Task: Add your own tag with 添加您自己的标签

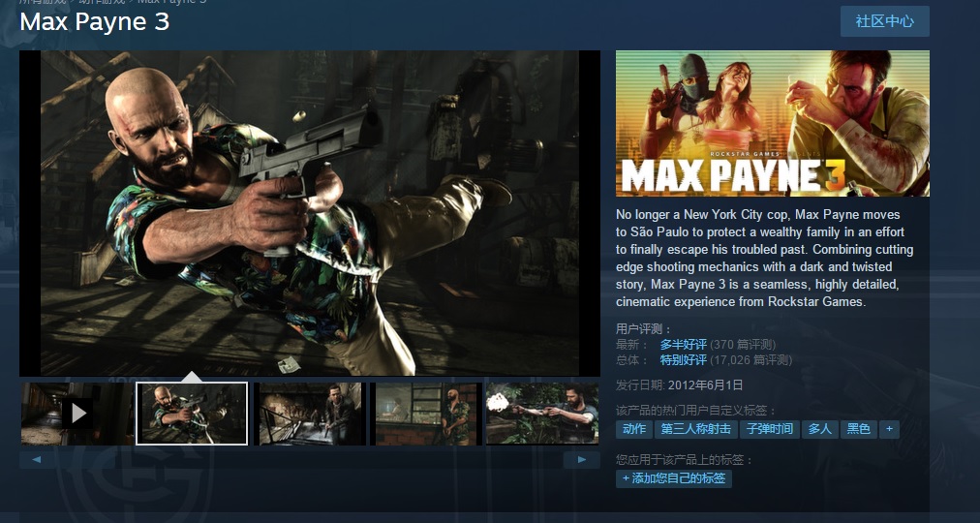Action: pos(674,479)
